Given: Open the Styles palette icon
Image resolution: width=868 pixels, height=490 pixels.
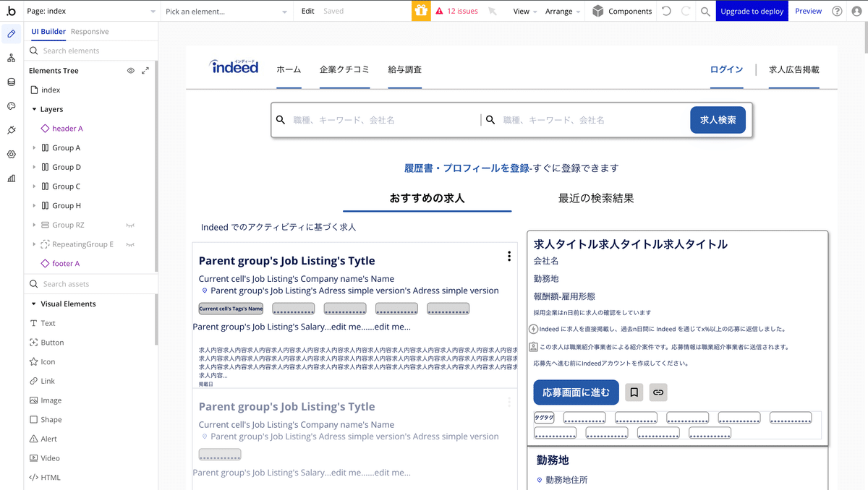Looking at the screenshot, I should 11,106.
